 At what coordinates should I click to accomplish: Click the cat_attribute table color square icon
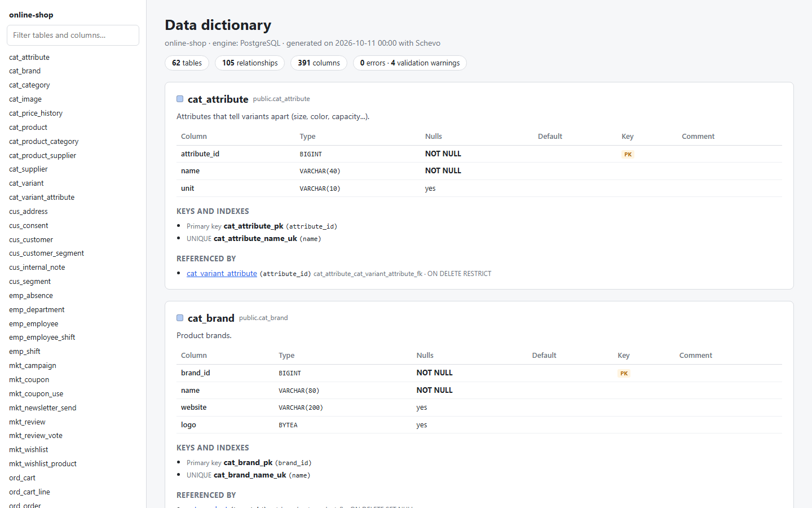tap(180, 99)
